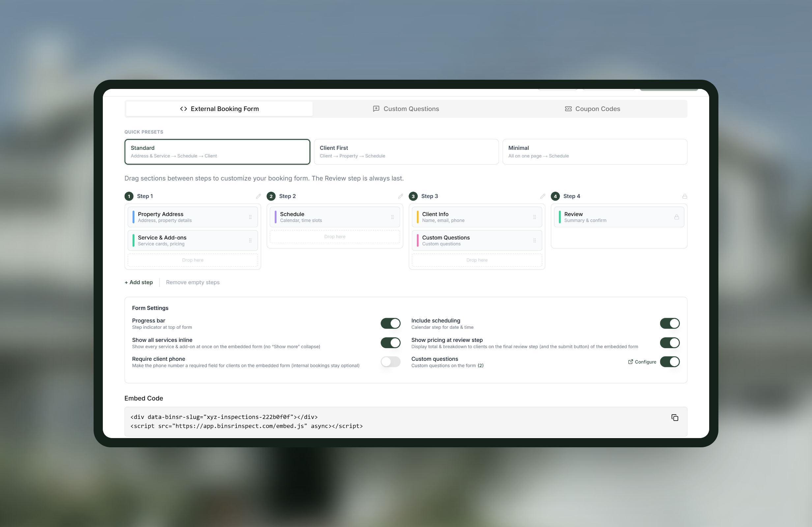
Task: Click Drop here zone in Step 2
Action: (x=335, y=237)
